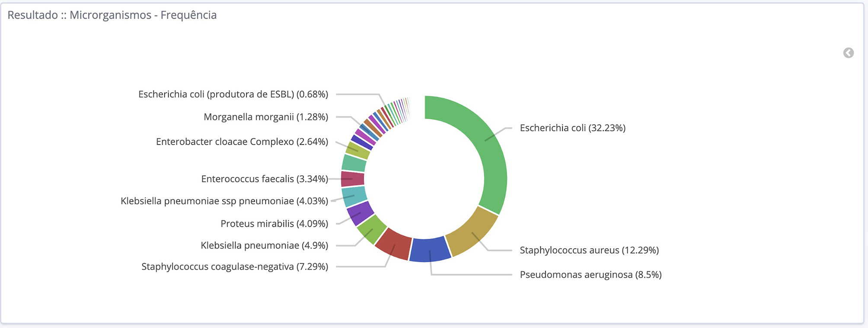
Task: Select the Enterococcus faecalis (3.34%) label
Action: (264, 179)
